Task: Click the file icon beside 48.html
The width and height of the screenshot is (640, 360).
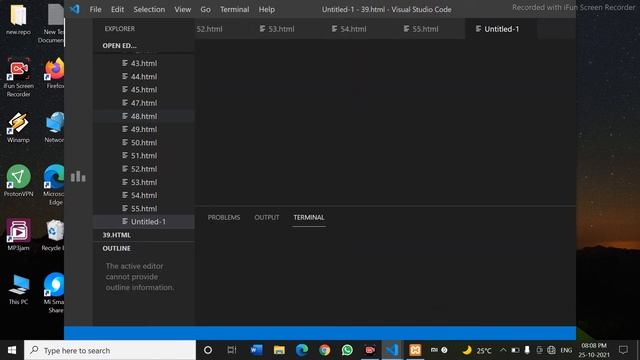Action: (x=125, y=116)
